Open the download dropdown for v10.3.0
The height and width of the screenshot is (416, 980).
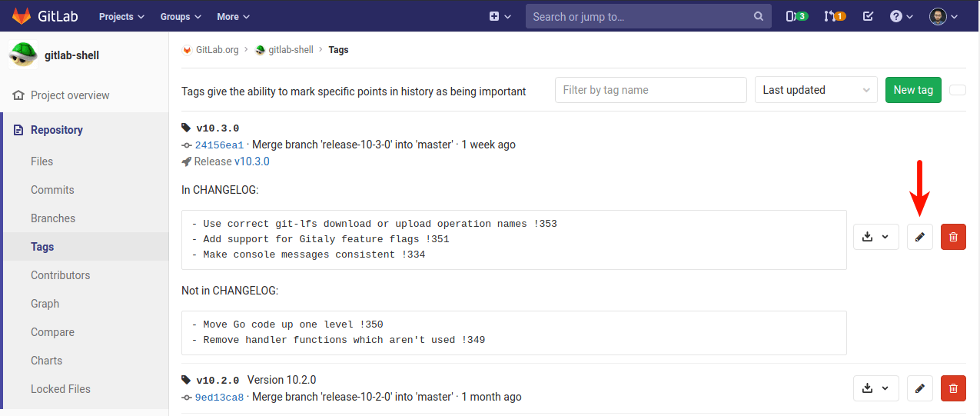tap(875, 237)
